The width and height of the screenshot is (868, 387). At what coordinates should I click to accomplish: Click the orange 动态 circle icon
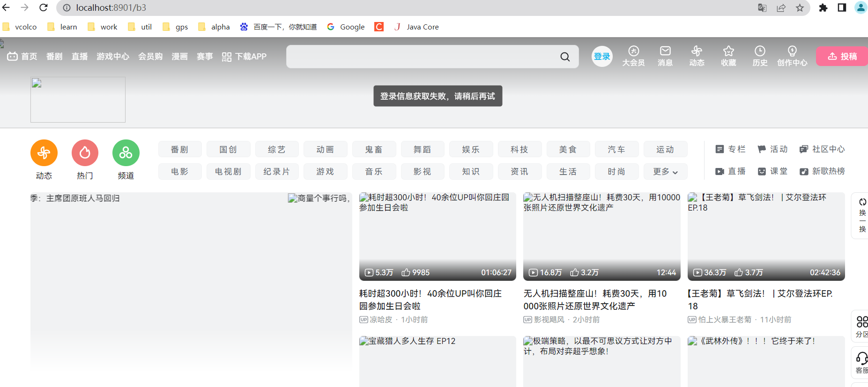[44, 153]
